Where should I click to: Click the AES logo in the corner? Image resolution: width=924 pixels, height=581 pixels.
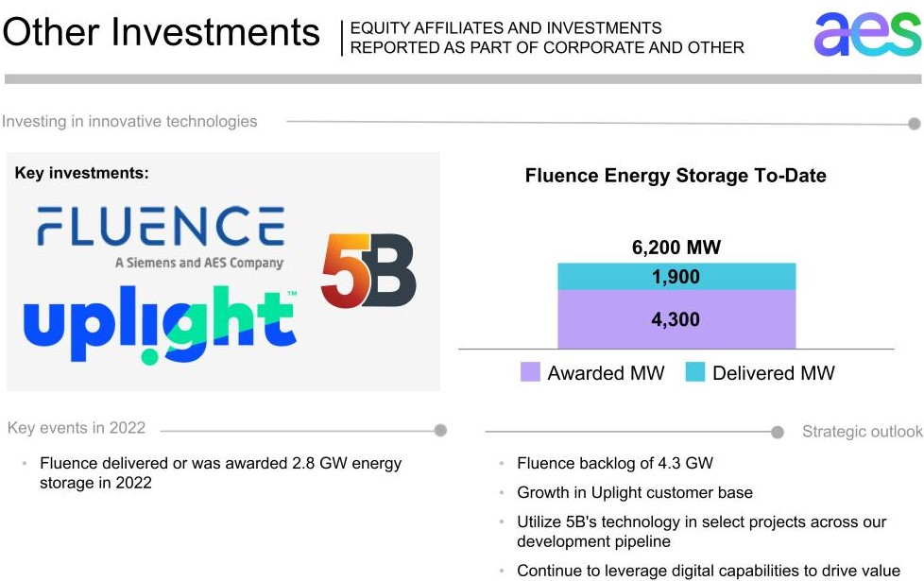866,35
